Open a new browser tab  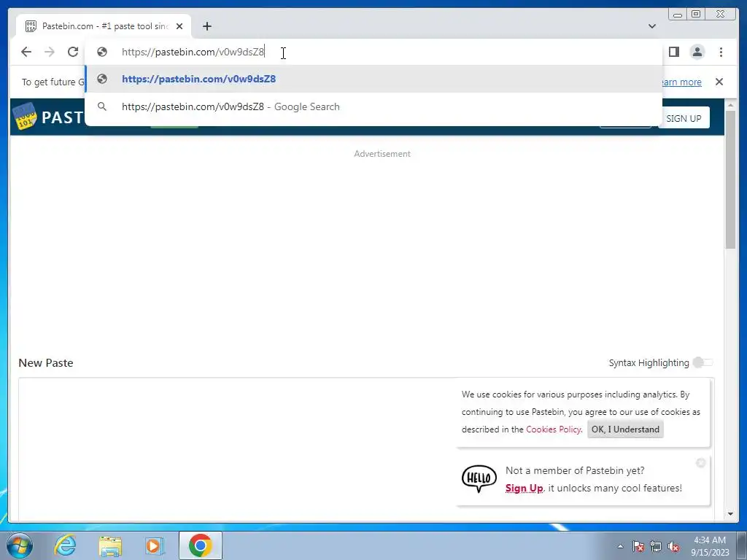(x=206, y=26)
